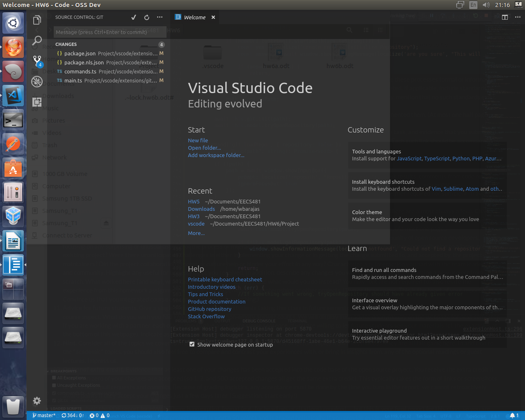Image resolution: width=525 pixels, height=420 pixels.
Task: Install Sublime keyboard shortcuts link
Action: pyautogui.click(x=453, y=189)
